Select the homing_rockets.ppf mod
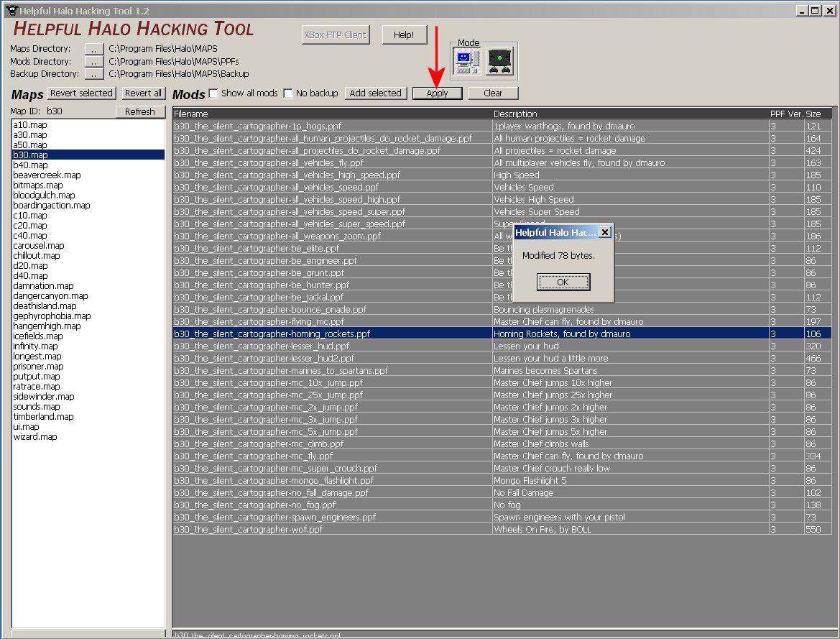 [502, 334]
